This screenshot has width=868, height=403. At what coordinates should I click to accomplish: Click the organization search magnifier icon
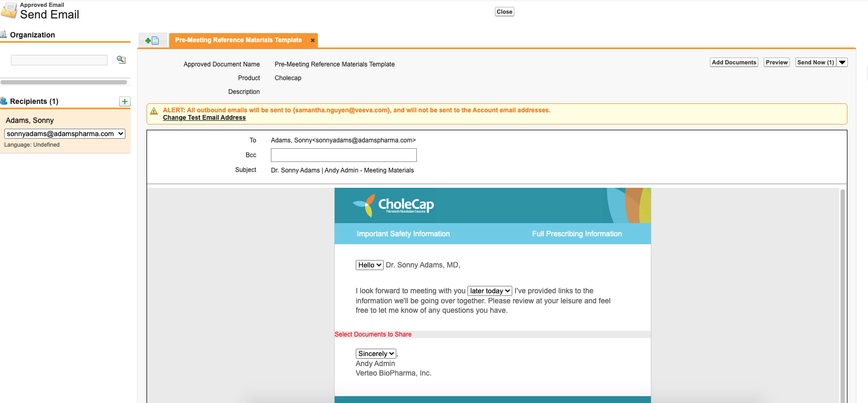(121, 60)
